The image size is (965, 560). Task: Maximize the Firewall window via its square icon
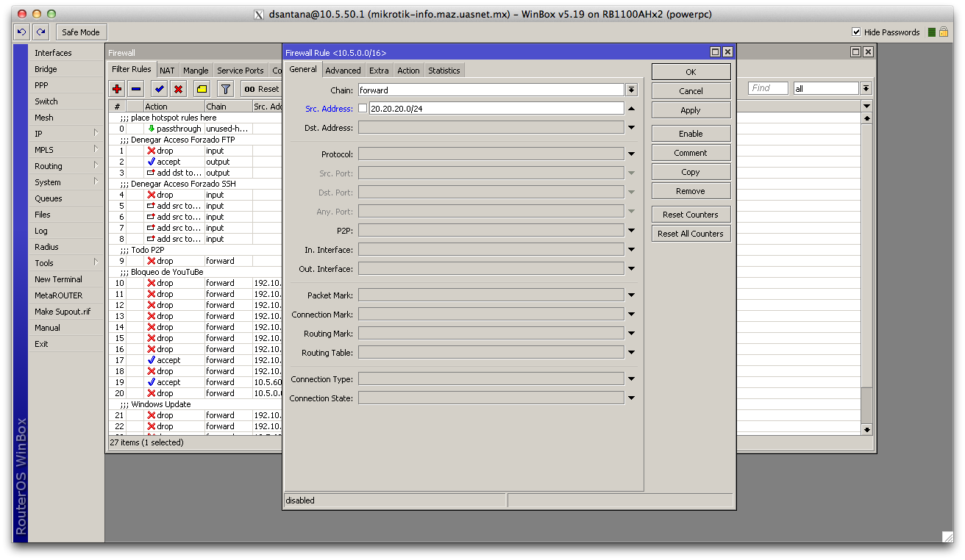[856, 52]
